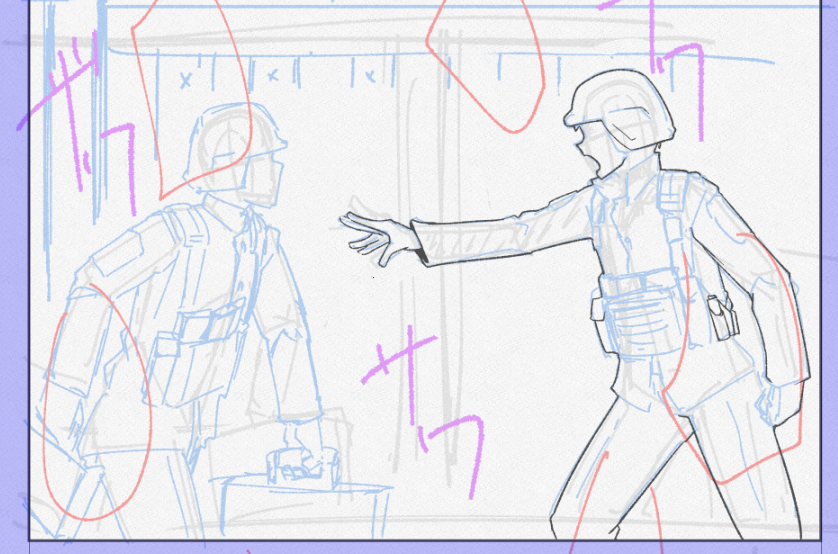The image size is (838, 554).
Task: Click the right soldier's inked helmet
Action: (x=619, y=110)
